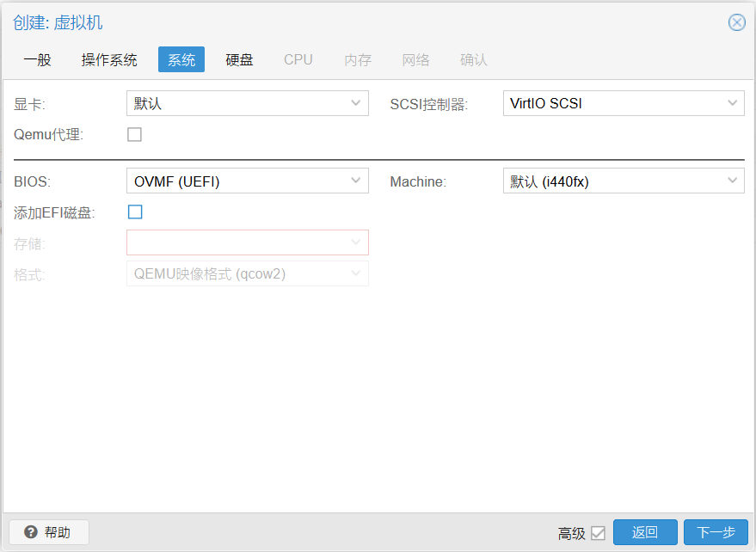The width and height of the screenshot is (756, 552).
Task: Click the 内存 tab
Action: (x=358, y=60)
